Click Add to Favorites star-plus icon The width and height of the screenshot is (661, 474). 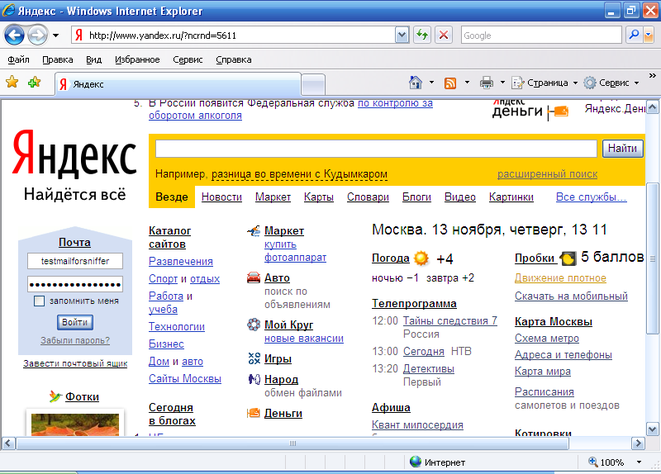pos(35,82)
